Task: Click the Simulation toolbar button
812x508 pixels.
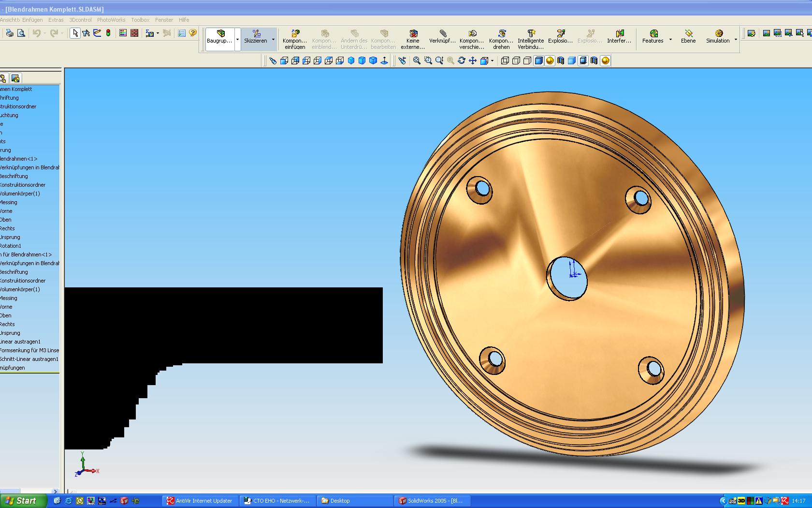Action: 718,36
